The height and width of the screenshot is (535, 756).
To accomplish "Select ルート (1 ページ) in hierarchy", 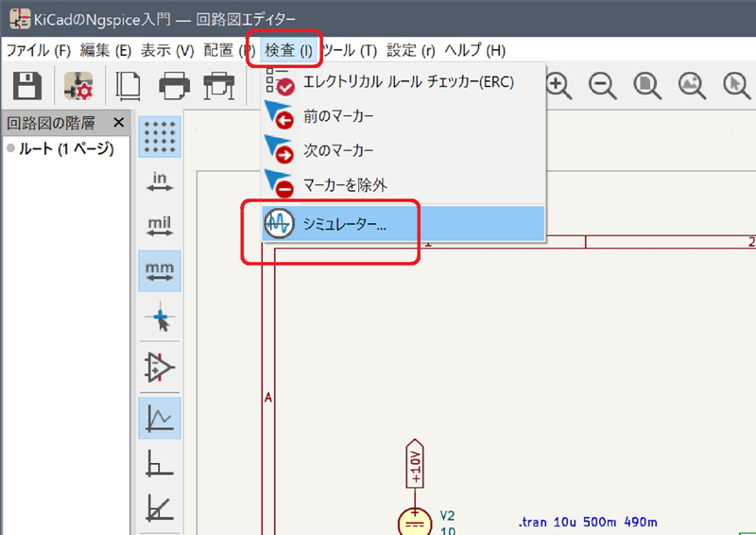I will click(x=66, y=148).
